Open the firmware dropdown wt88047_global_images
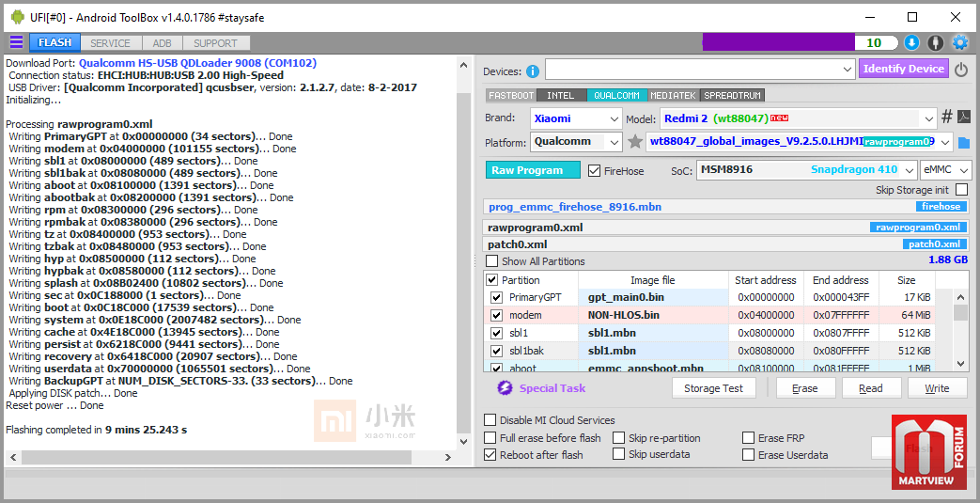 (x=800, y=141)
